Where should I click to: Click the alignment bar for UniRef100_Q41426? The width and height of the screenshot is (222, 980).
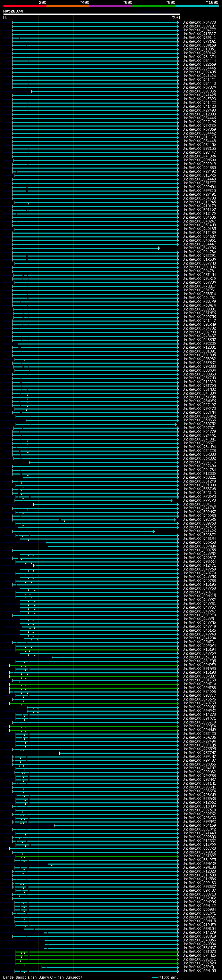coord(84,531)
